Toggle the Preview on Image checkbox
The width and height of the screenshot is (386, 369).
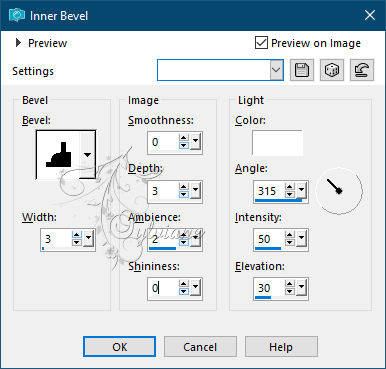(261, 43)
